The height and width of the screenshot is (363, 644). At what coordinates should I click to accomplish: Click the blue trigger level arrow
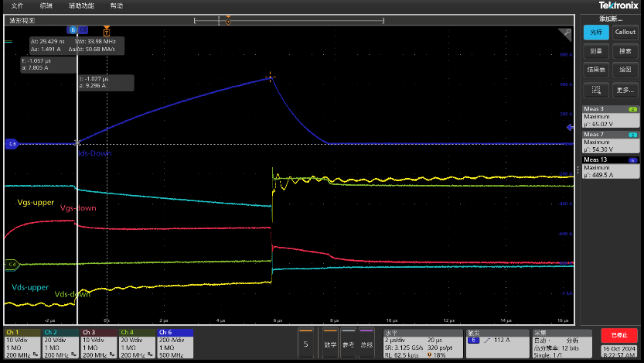pos(570,128)
